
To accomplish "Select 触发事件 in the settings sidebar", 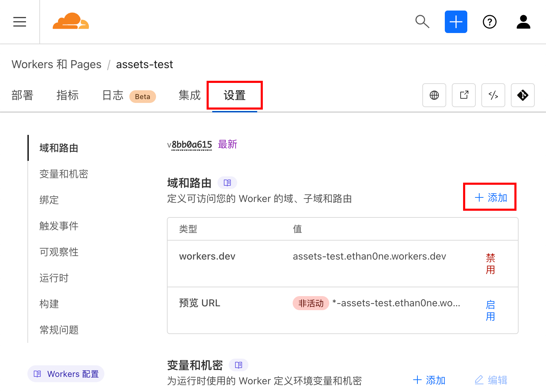I will [x=59, y=226].
